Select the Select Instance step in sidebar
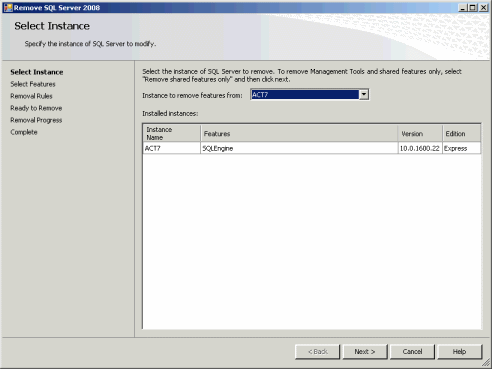This screenshot has height=369, width=492. click(37, 72)
